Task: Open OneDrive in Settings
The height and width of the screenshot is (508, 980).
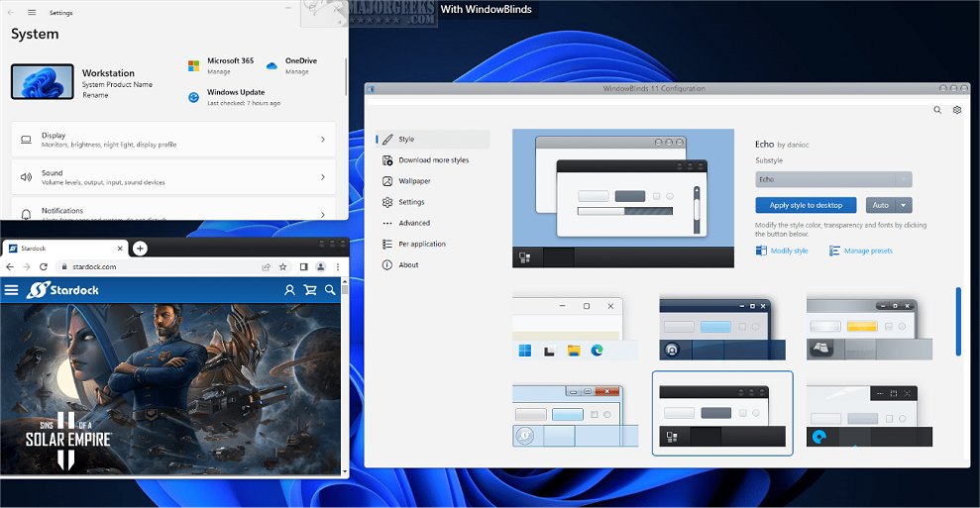Action: (292, 65)
